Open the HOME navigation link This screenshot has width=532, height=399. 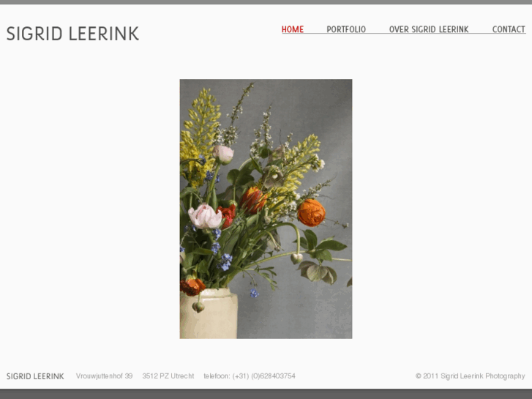293,29
